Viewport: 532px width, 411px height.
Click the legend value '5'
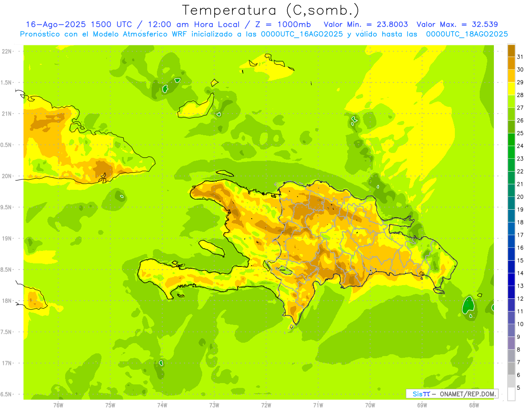click(518, 388)
